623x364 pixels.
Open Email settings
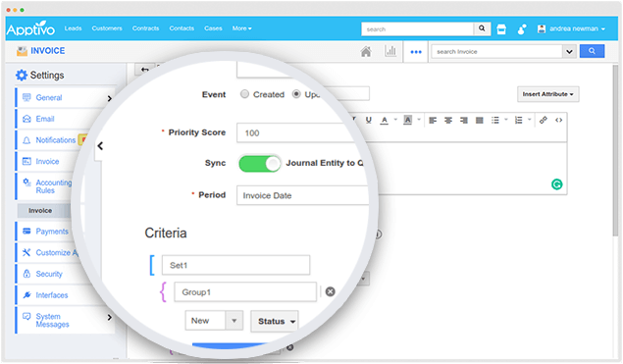point(45,119)
